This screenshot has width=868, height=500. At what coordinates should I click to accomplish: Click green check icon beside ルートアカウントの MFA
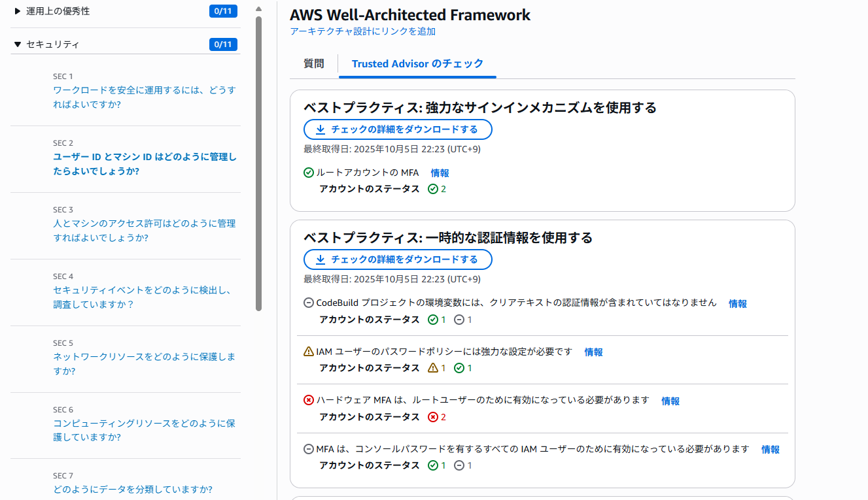[x=309, y=173]
